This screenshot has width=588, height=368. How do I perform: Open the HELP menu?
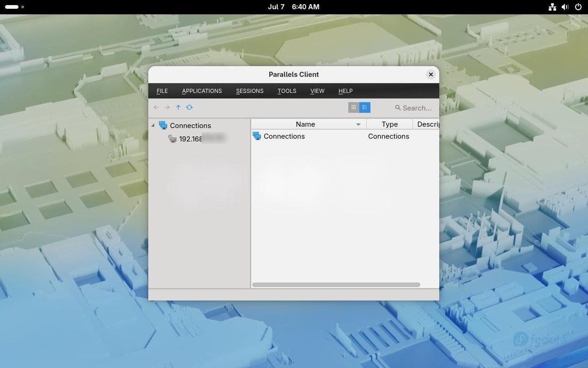click(346, 91)
